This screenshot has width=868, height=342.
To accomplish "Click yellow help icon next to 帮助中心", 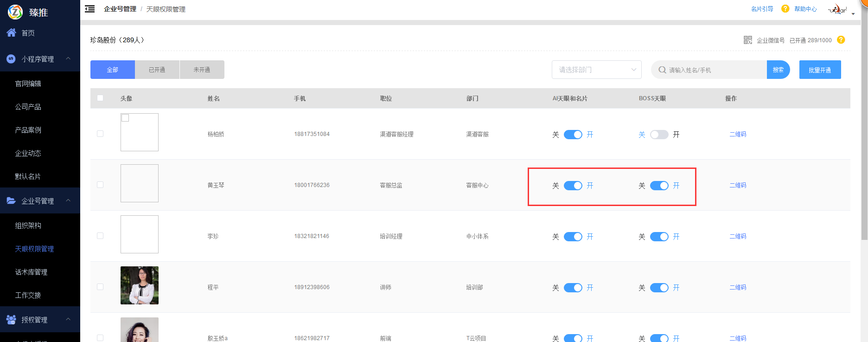I will (785, 9).
